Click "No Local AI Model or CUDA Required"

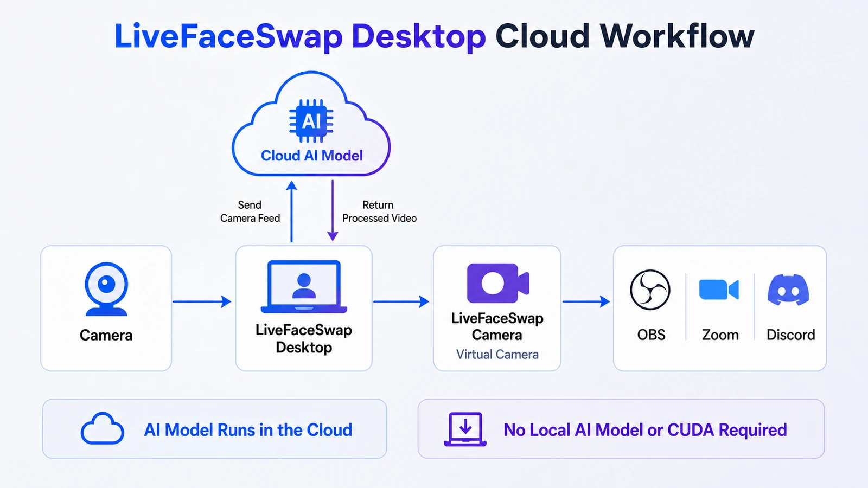coord(645,430)
